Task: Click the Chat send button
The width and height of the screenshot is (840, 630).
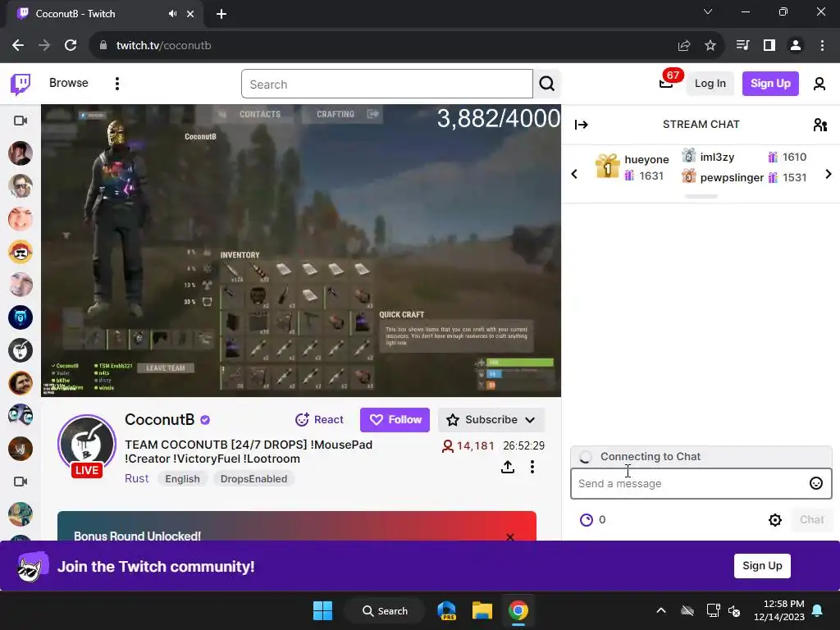Action: pyautogui.click(x=811, y=519)
